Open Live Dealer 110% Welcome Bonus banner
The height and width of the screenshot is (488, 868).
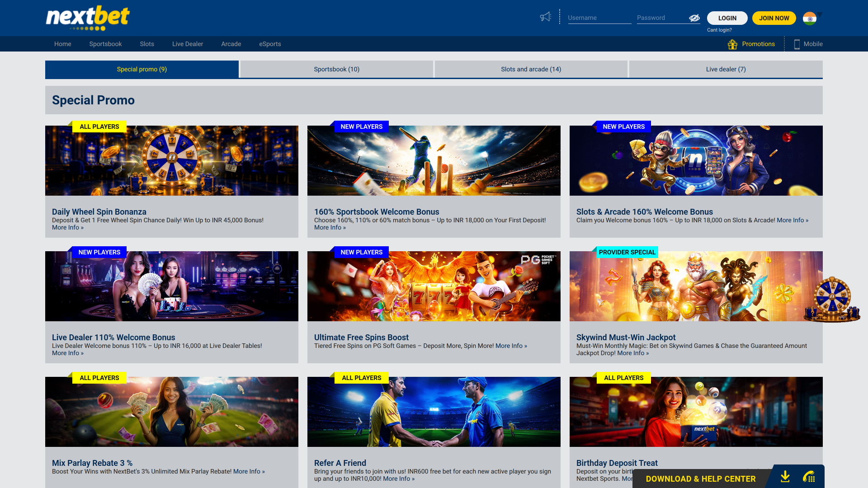tap(172, 286)
